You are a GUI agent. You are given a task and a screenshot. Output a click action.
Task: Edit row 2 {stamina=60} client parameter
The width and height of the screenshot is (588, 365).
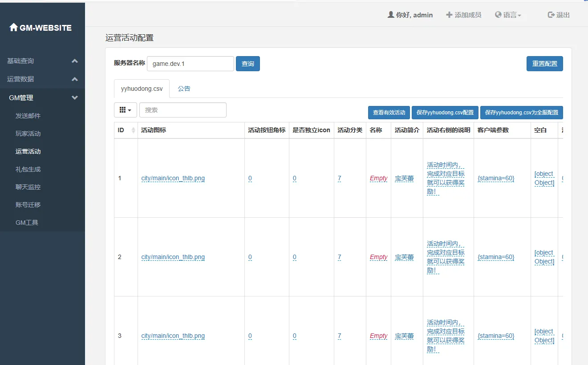pyautogui.click(x=496, y=257)
